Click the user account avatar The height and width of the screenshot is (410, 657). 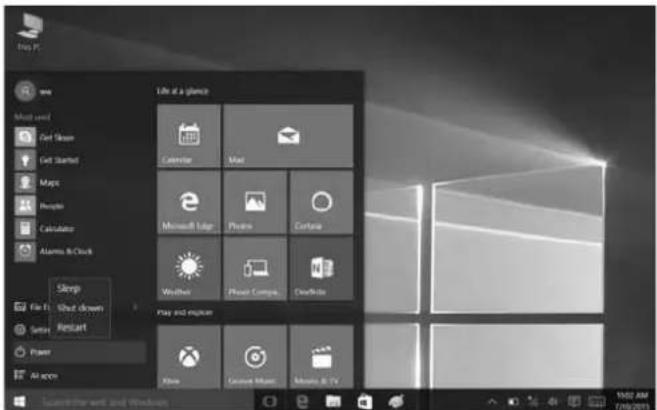pyautogui.click(x=25, y=91)
